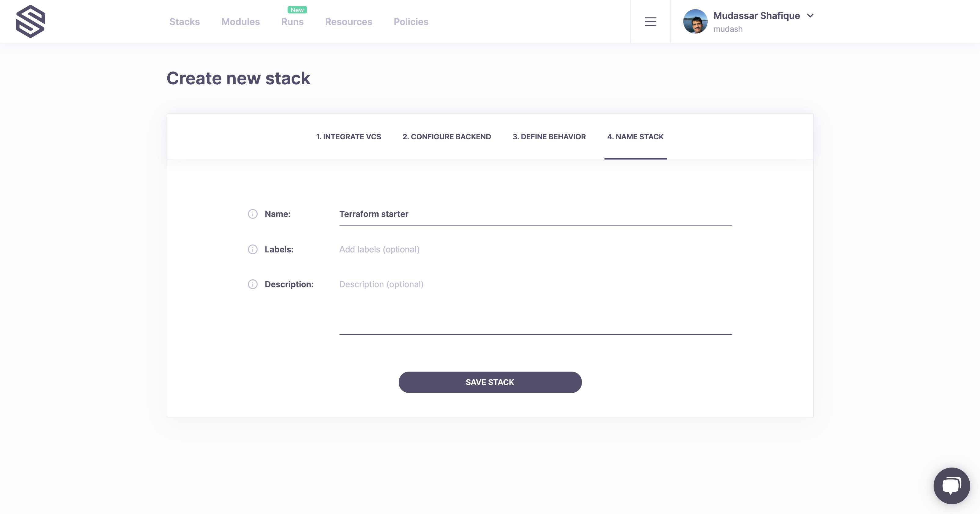Open the chat support bubble

[951, 486]
